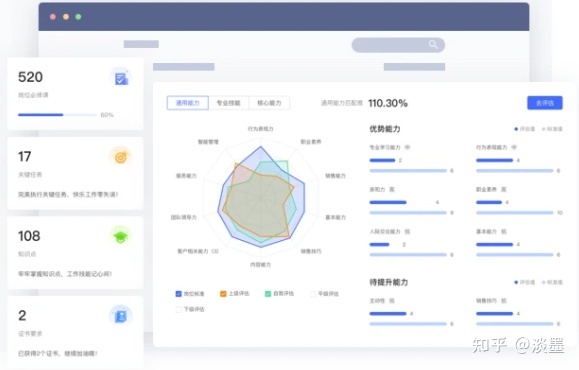Click the blue 去评估 button
The image size is (579, 370).
tap(545, 103)
